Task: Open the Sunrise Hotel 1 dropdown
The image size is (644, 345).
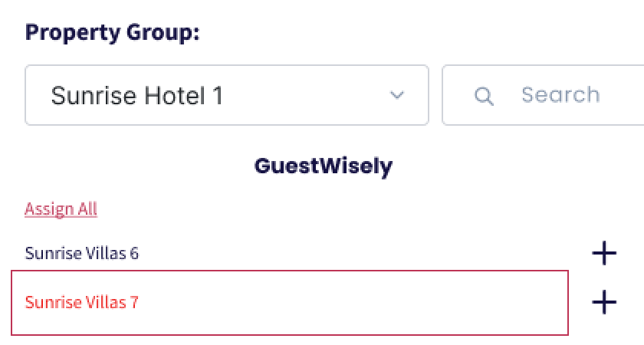Action: pos(226,96)
